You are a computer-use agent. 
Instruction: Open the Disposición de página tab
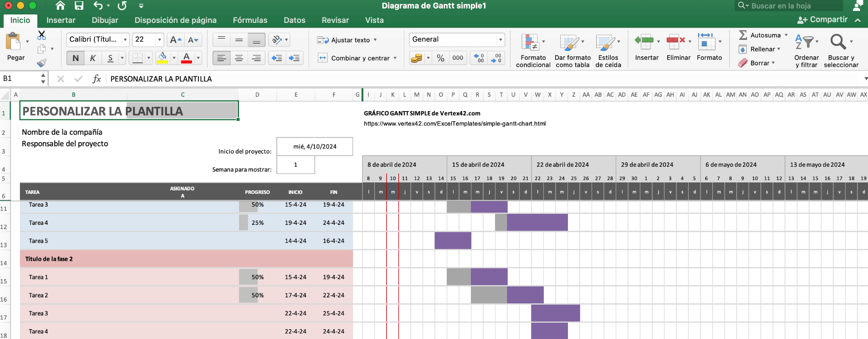175,20
